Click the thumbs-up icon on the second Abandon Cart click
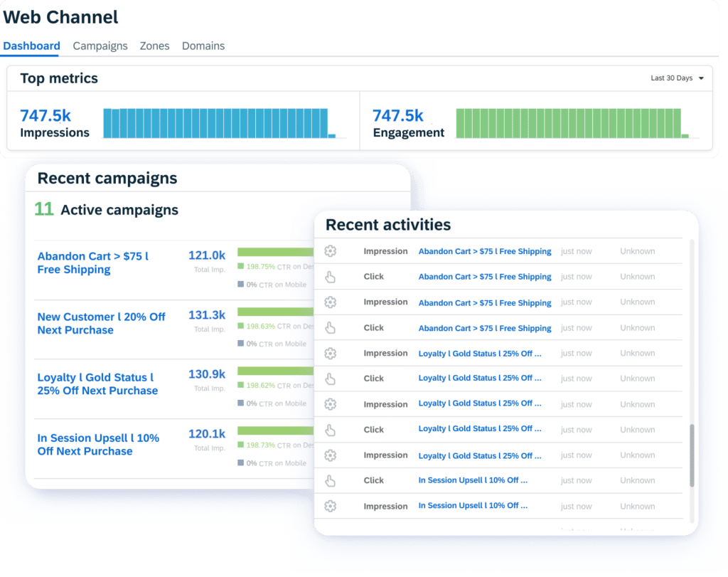This screenshot has width=728, height=577. tap(329, 328)
